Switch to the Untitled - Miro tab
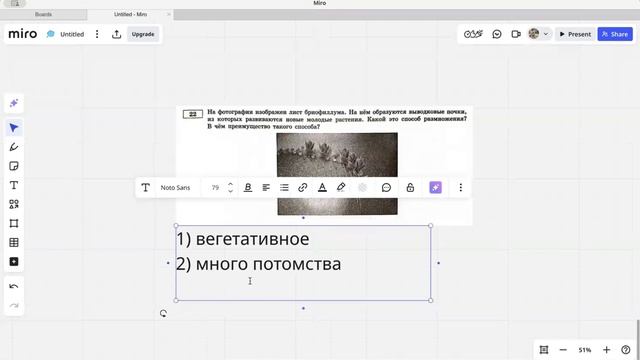Viewport: 640px width, 360px height. coord(130,14)
